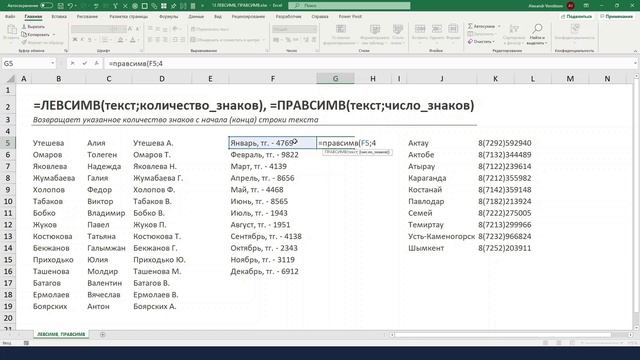Open the Undo history dropdown arrow
The image size is (640, 360).
click(76, 6)
